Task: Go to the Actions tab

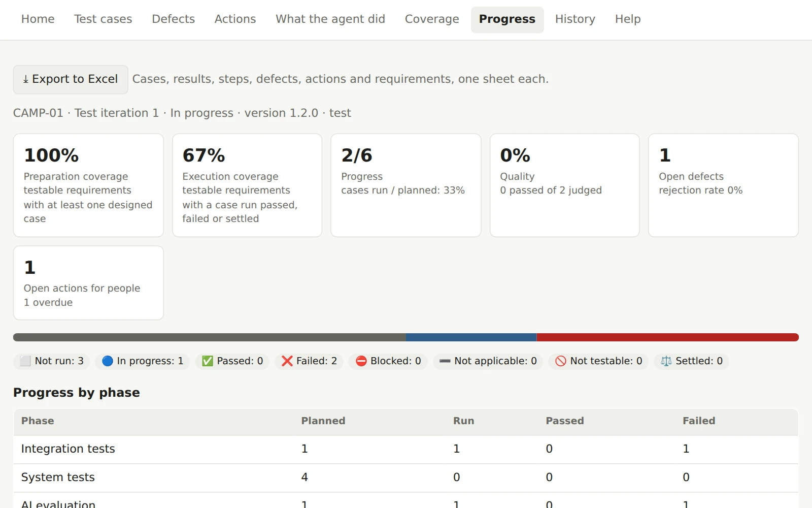Action: point(235,19)
